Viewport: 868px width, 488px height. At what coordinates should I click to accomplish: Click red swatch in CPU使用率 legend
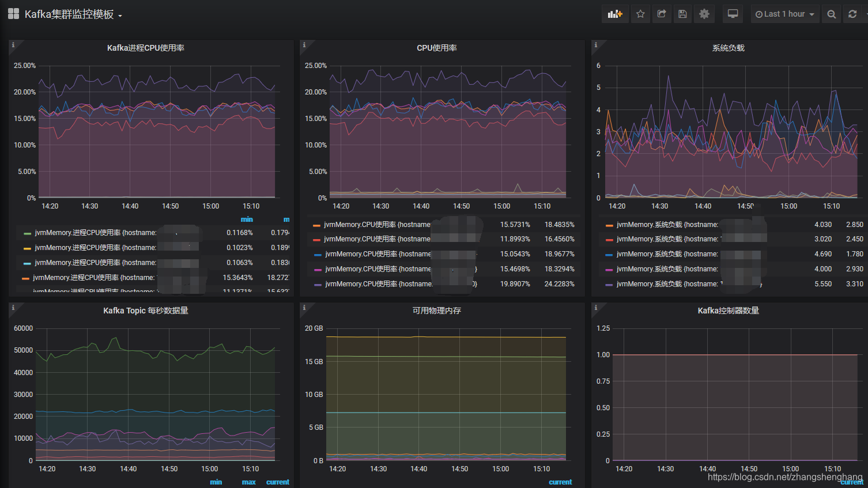click(316, 240)
